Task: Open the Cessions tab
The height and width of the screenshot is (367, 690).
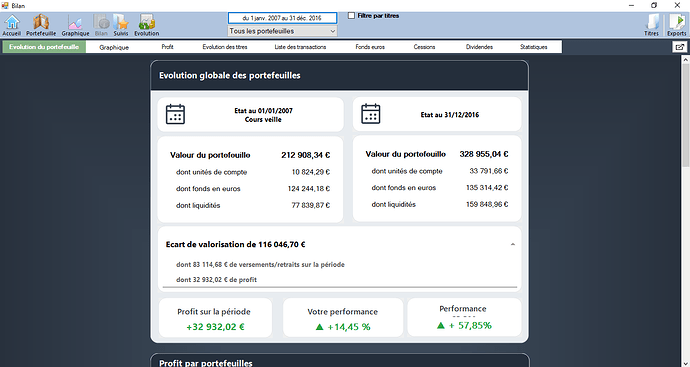Action: [424, 47]
